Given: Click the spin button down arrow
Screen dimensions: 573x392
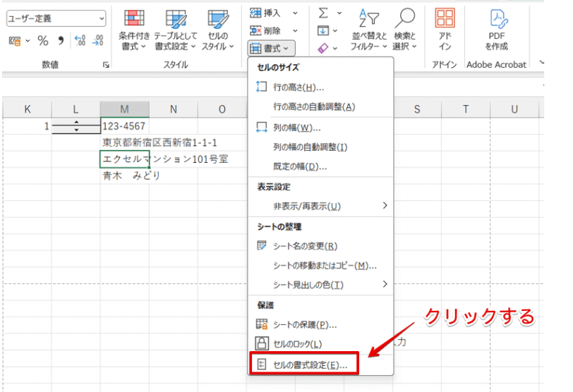Looking at the screenshot, I should coord(76,130).
